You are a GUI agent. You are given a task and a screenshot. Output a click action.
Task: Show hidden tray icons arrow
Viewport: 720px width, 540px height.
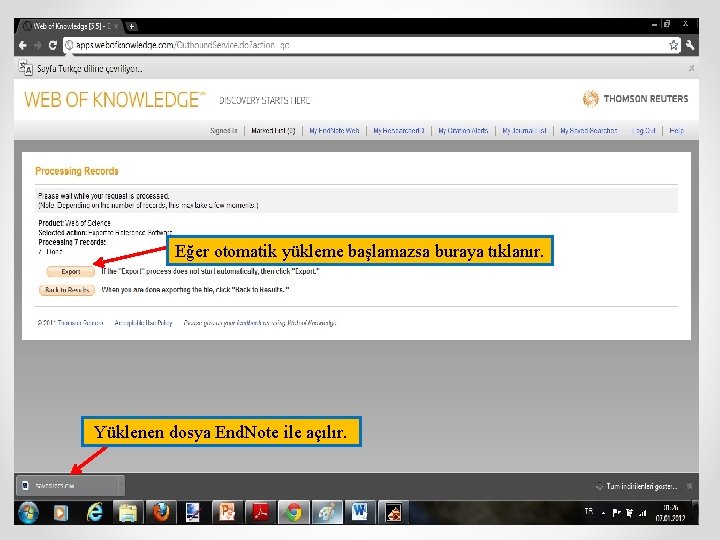point(603,512)
